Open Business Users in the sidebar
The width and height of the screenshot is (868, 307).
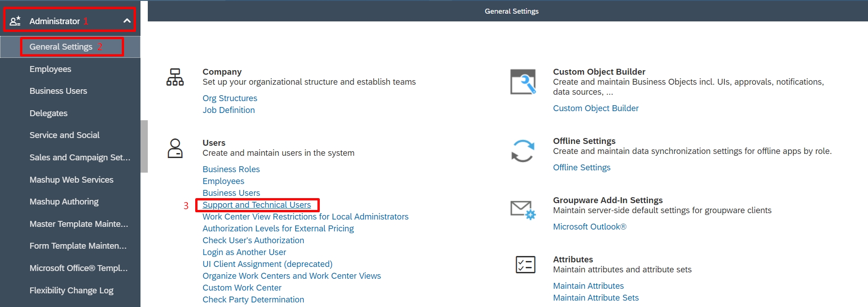[x=58, y=91]
